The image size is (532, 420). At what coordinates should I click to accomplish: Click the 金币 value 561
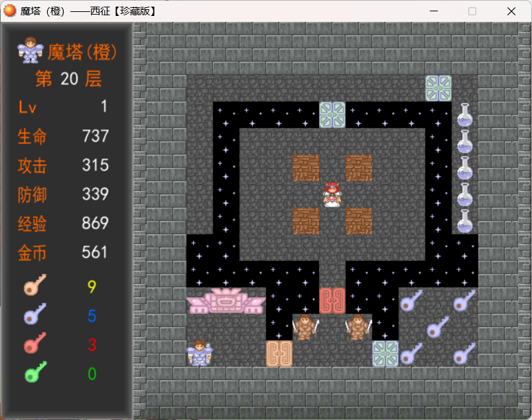pos(95,252)
